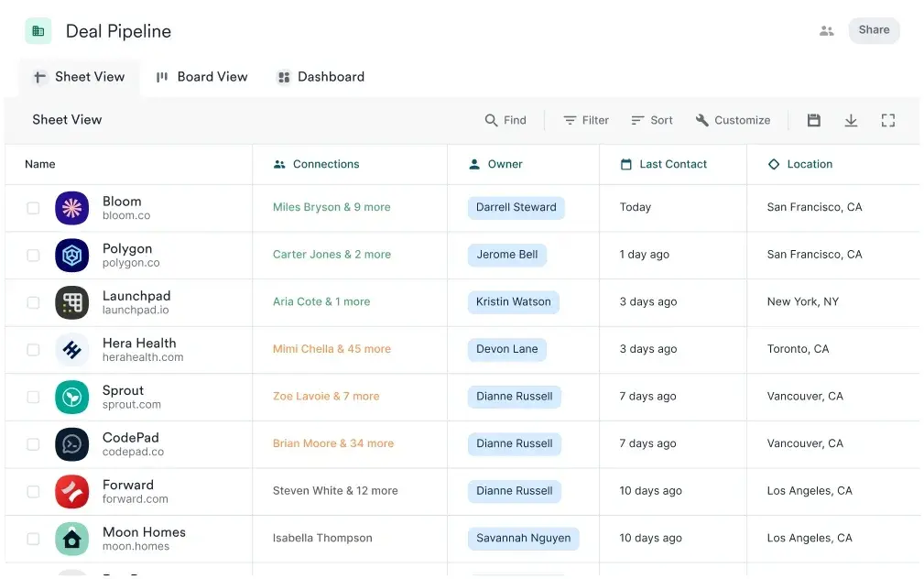
Task: Check the Forward row checkbox
Action: 33,492
